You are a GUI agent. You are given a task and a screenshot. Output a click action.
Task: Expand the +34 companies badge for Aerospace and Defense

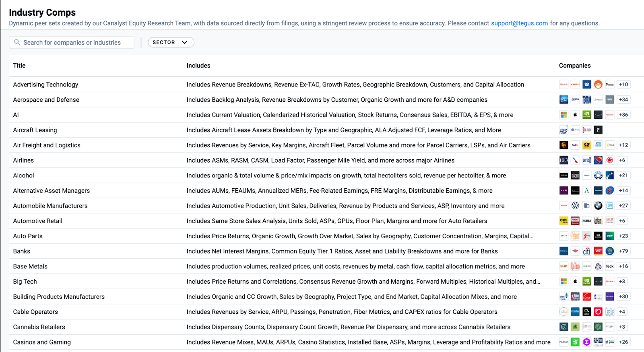(623, 100)
